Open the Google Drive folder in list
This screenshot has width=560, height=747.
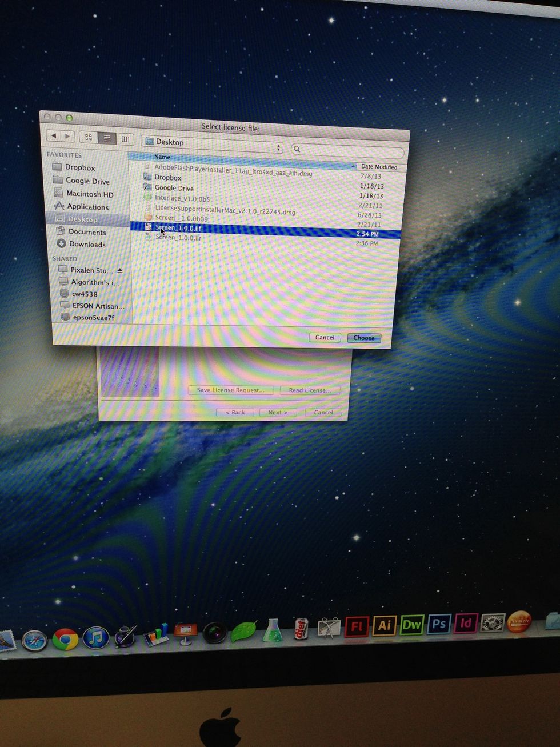coord(174,188)
